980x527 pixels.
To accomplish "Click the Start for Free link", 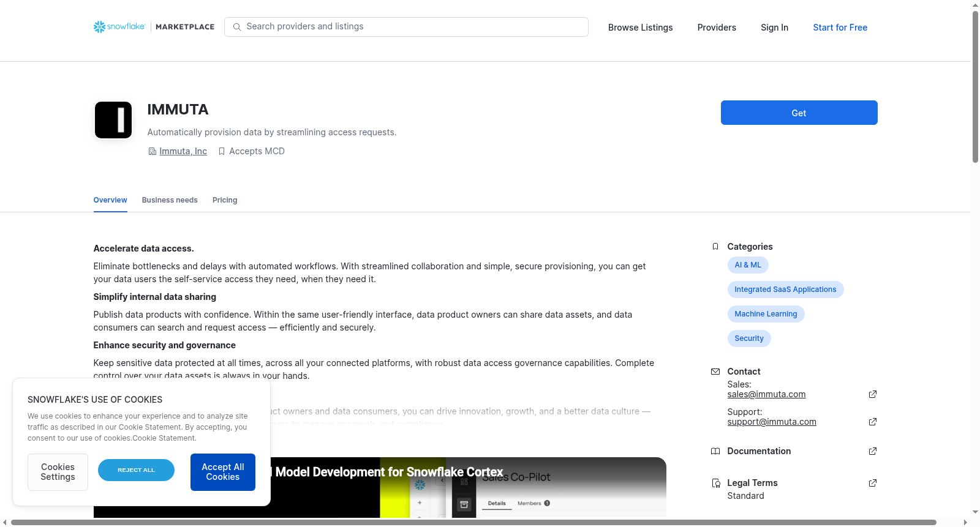I will (840, 28).
